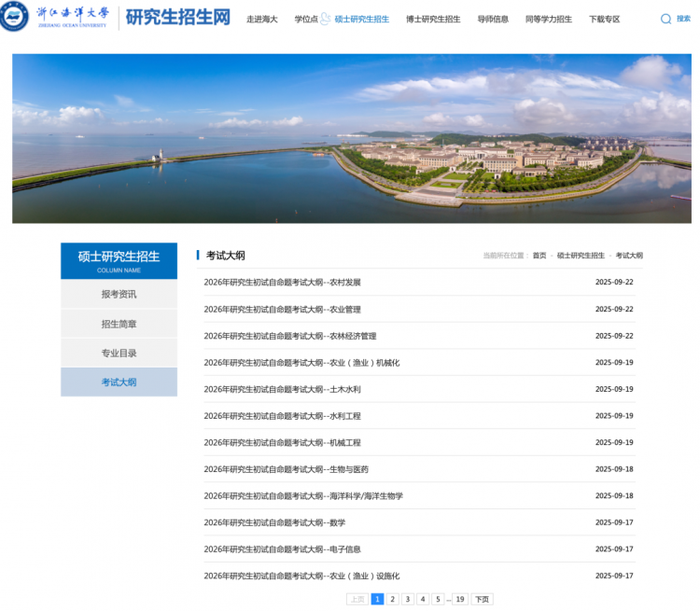Open 专业目录 sidebar item
Screen dimensions: 700x611
119,354
